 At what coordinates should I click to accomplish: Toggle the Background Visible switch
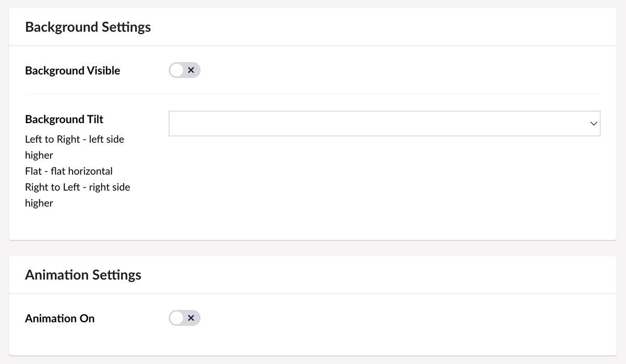(x=185, y=70)
